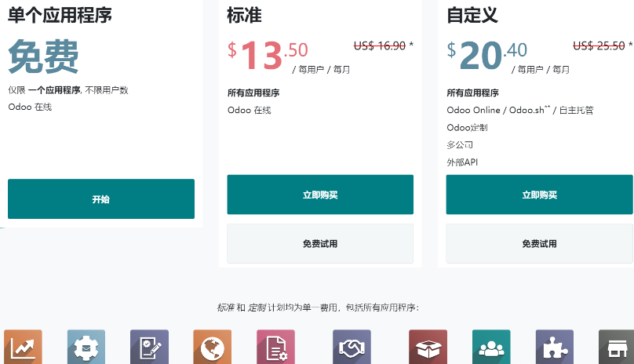Select the 单个应用程序 plan heading
Screen dimensions: 634x364
click(60, 16)
